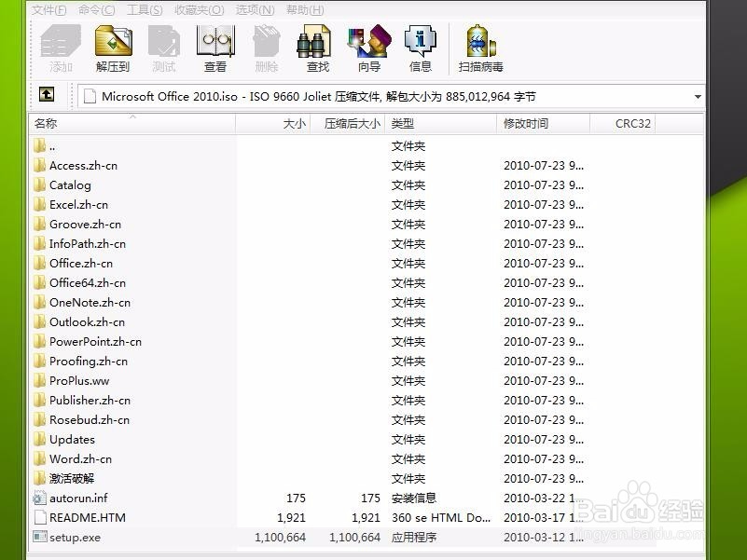Click the 扫描病毒 (Scan virus) icon

coord(481,41)
